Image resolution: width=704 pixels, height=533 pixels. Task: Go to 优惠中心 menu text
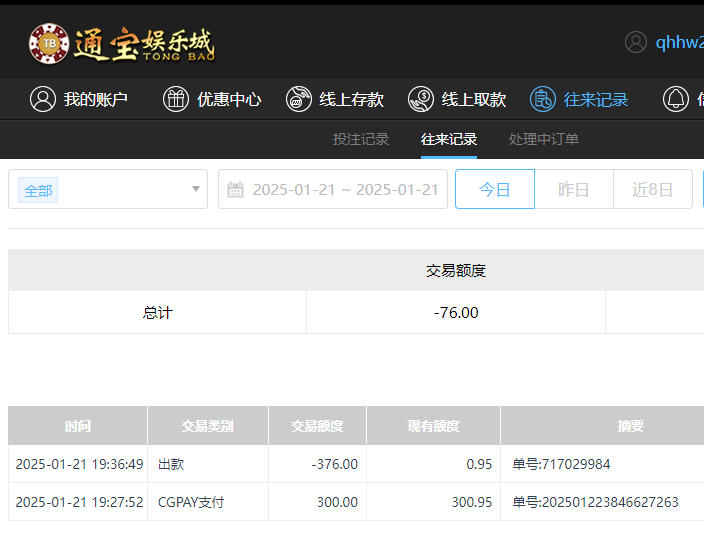[229, 99]
